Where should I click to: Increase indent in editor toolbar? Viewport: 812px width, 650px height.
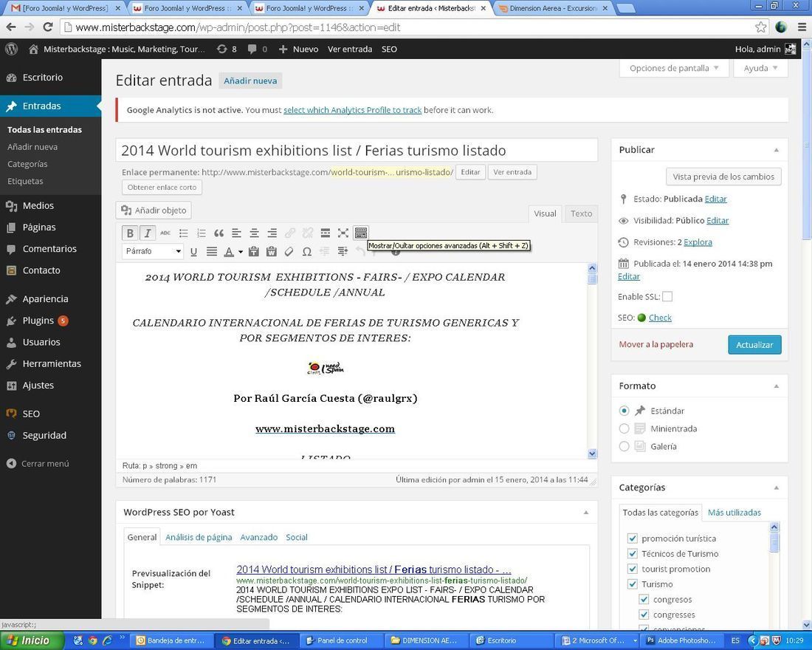(x=343, y=252)
